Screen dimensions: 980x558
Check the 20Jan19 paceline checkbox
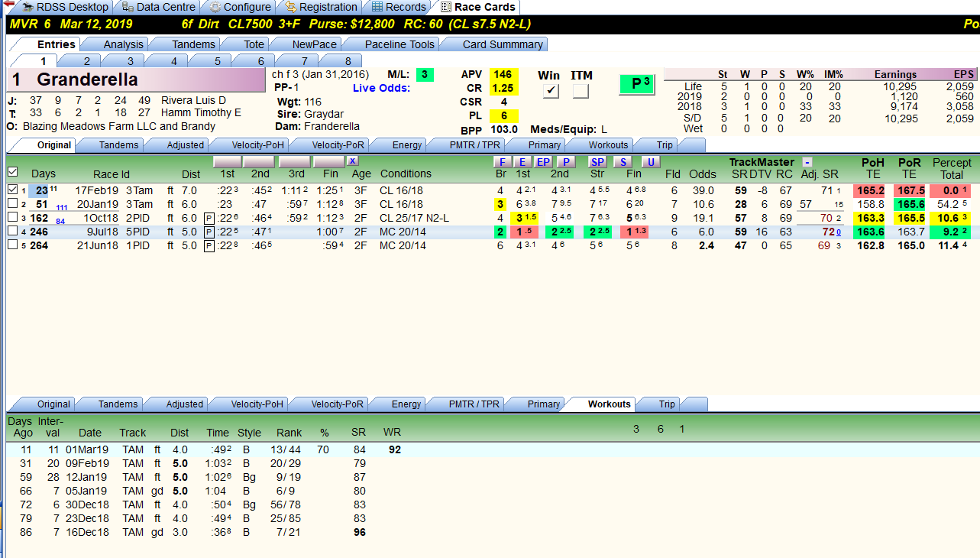coord(12,204)
